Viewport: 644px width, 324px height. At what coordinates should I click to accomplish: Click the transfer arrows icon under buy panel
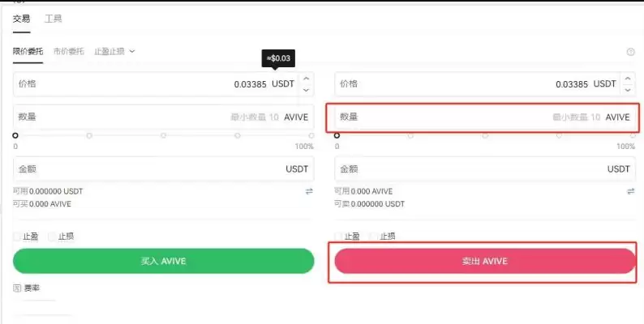(309, 191)
